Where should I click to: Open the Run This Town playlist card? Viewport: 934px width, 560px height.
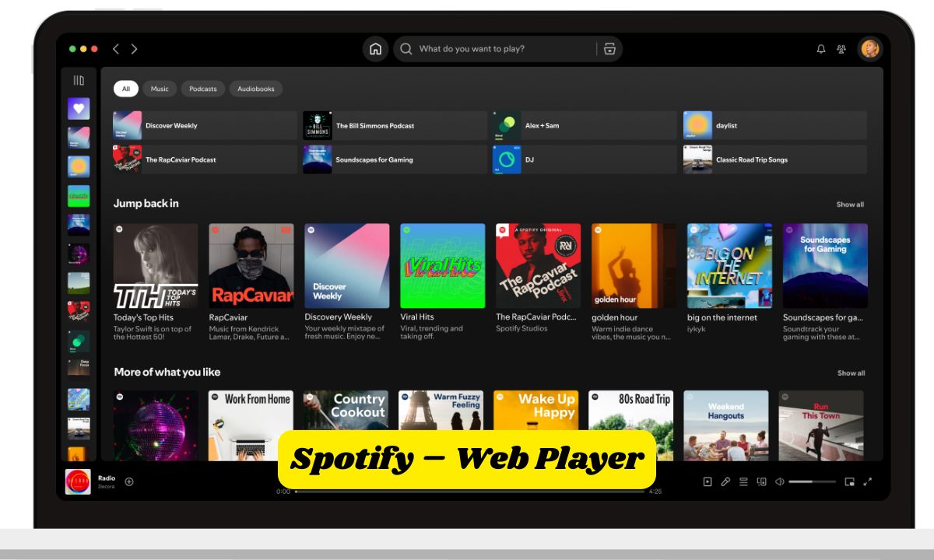tap(821, 425)
